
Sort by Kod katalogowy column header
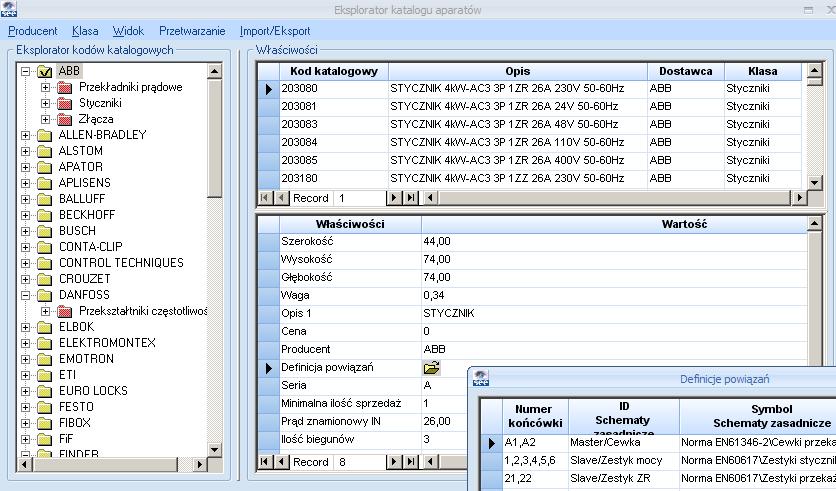pos(334,71)
